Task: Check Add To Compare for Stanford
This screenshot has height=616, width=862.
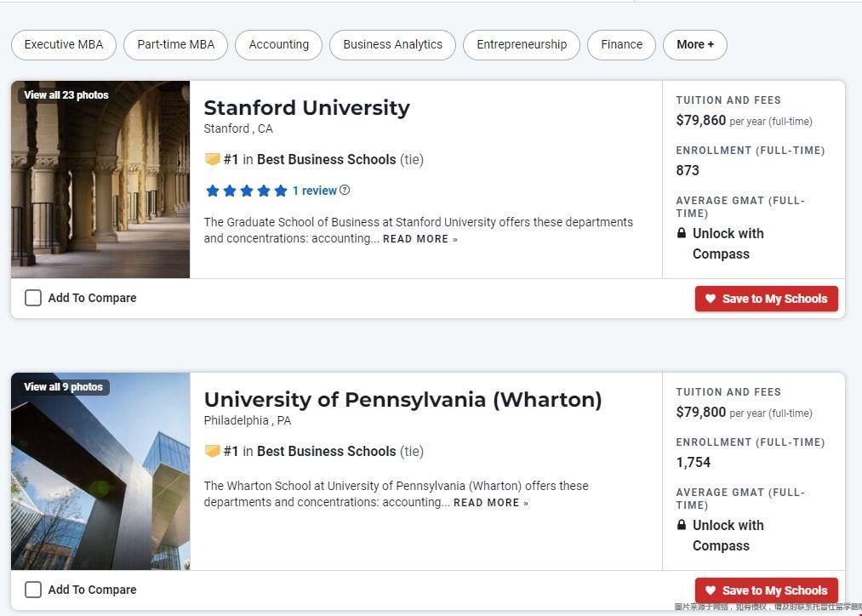Action: tap(33, 298)
